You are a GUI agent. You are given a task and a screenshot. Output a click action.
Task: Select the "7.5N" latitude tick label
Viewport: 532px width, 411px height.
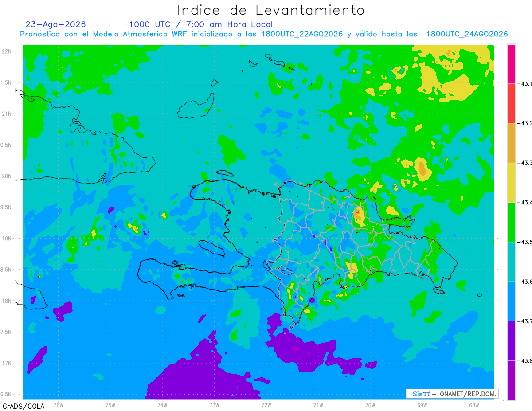(7, 332)
